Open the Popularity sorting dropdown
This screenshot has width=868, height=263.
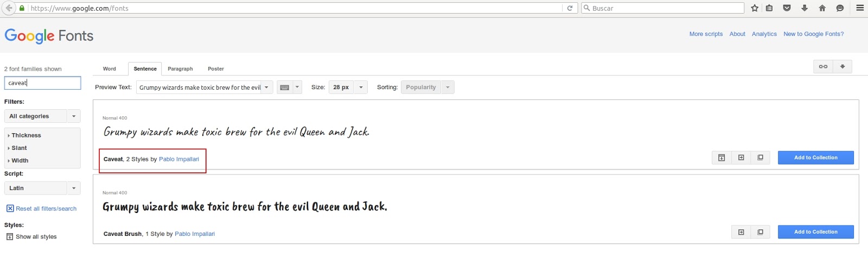pyautogui.click(x=427, y=87)
